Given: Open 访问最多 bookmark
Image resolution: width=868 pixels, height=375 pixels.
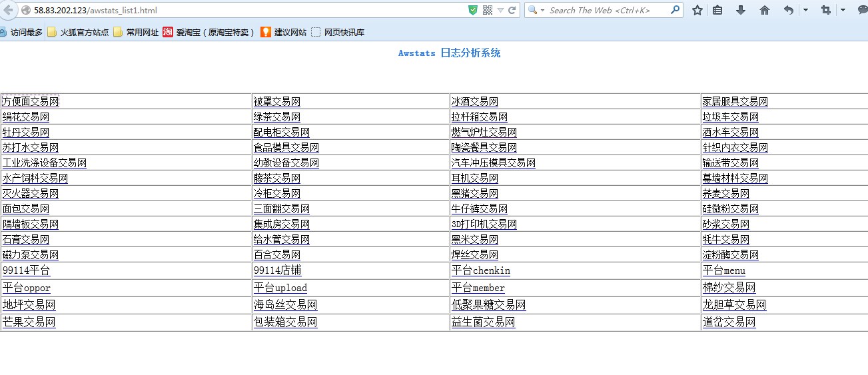Looking at the screenshot, I should click(21, 32).
